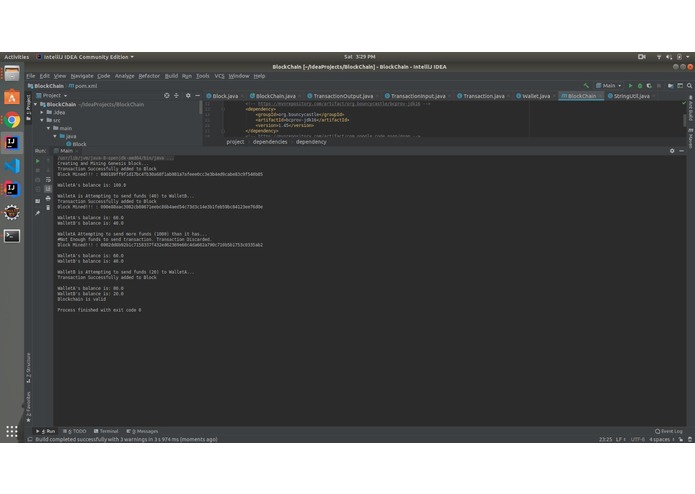Open the Messages tool window button
This screenshot has width=695, height=494.
pyautogui.click(x=142, y=431)
